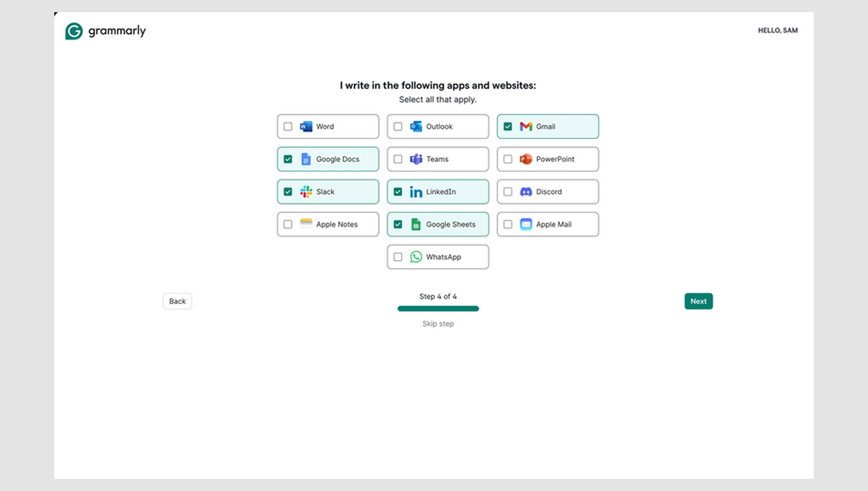Click the Slack logo icon
The image size is (868, 491).
point(306,192)
